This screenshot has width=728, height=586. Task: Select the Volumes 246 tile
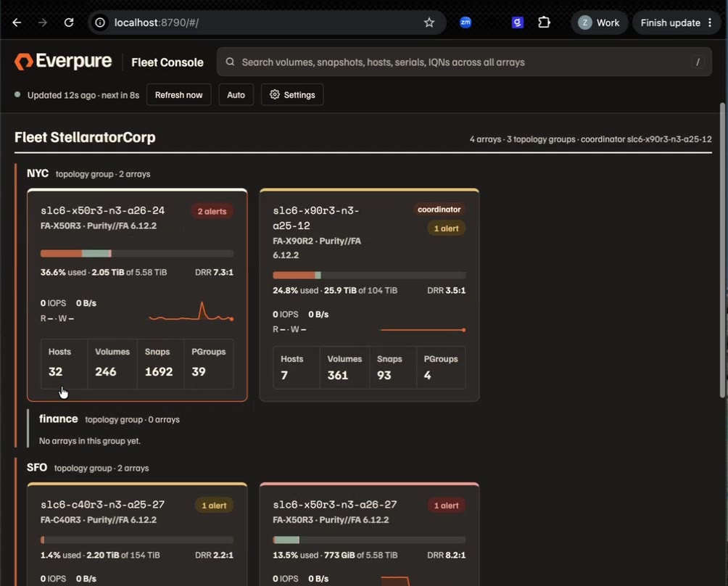click(x=112, y=364)
